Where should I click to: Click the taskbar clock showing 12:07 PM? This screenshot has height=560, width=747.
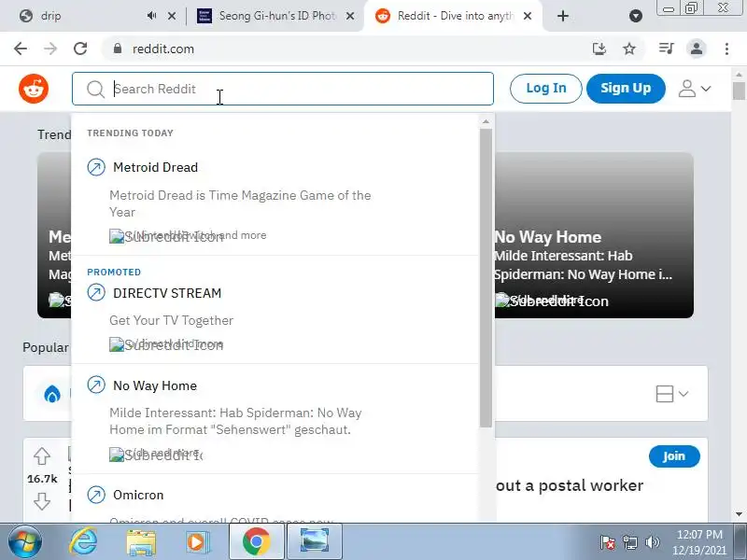[x=699, y=542]
